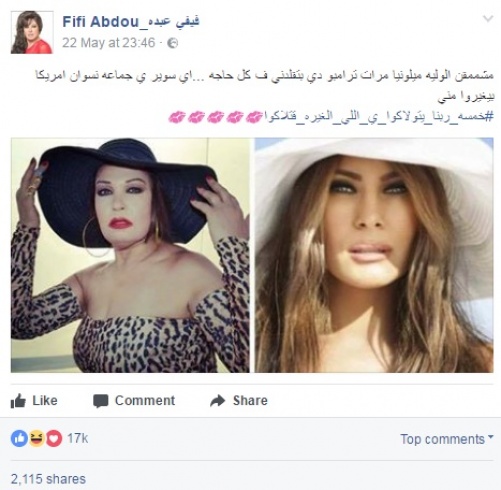The height and width of the screenshot is (490, 501).
Task: Open the right photo with white hat
Action: 374,255
